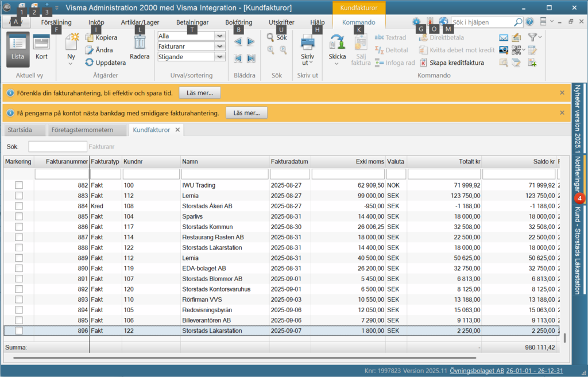Expand the Alla selection dropdown
This screenshot has height=377, width=588.
[220, 36]
